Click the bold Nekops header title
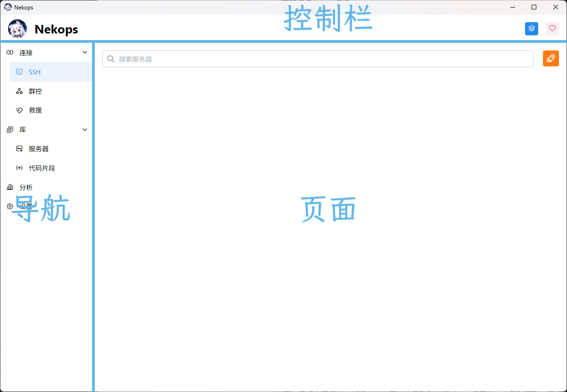The width and height of the screenshot is (567, 392). 56,30
